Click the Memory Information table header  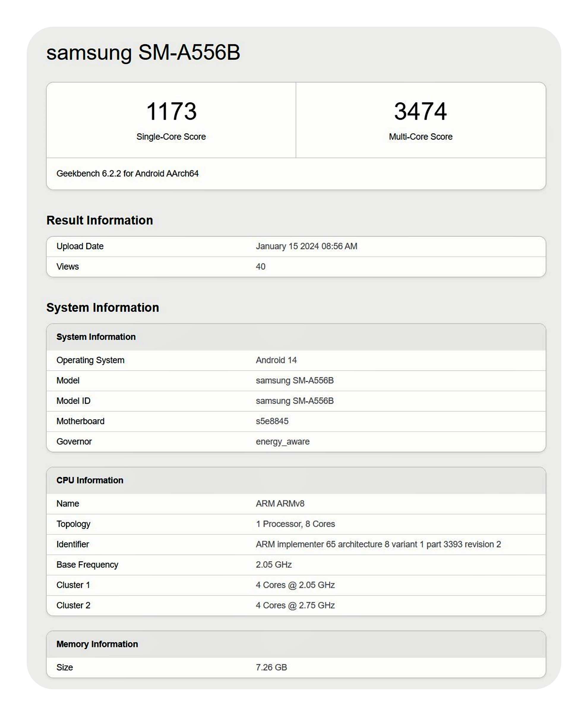tap(97, 644)
